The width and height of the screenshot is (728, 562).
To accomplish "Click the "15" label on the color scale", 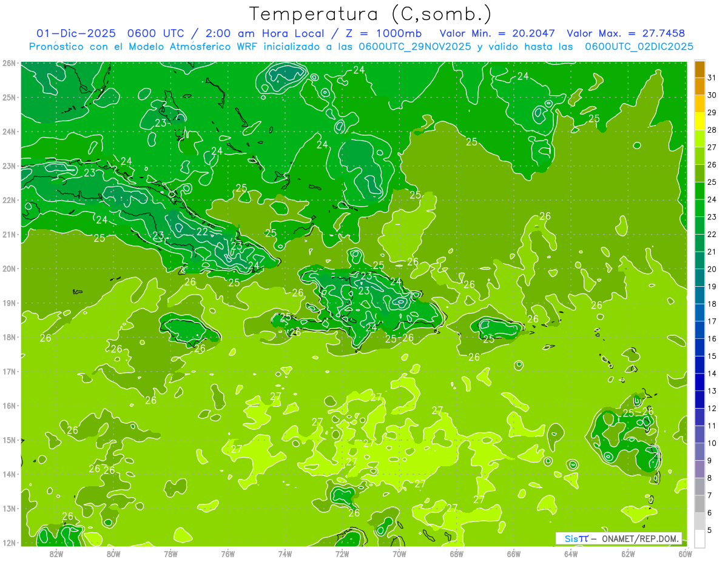I will [712, 356].
